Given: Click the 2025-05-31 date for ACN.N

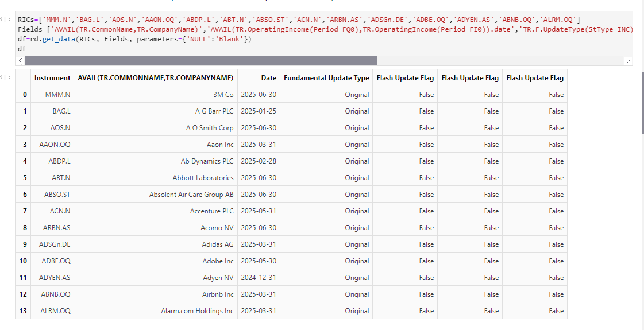Looking at the screenshot, I should coord(259,211).
